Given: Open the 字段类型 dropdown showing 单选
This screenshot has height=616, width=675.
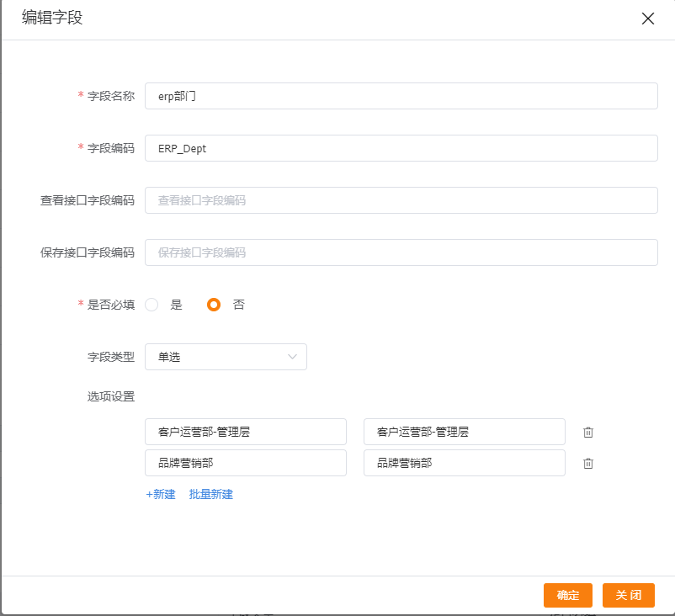Looking at the screenshot, I should pyautogui.click(x=226, y=357).
